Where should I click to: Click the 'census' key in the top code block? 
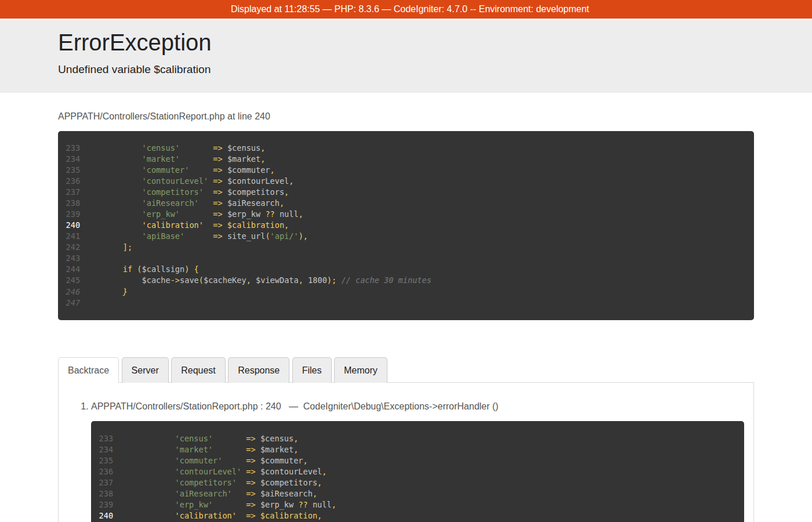(x=161, y=148)
